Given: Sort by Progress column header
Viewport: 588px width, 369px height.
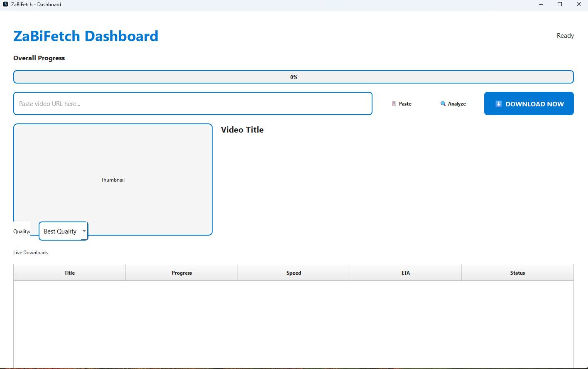Looking at the screenshot, I should click(x=181, y=273).
